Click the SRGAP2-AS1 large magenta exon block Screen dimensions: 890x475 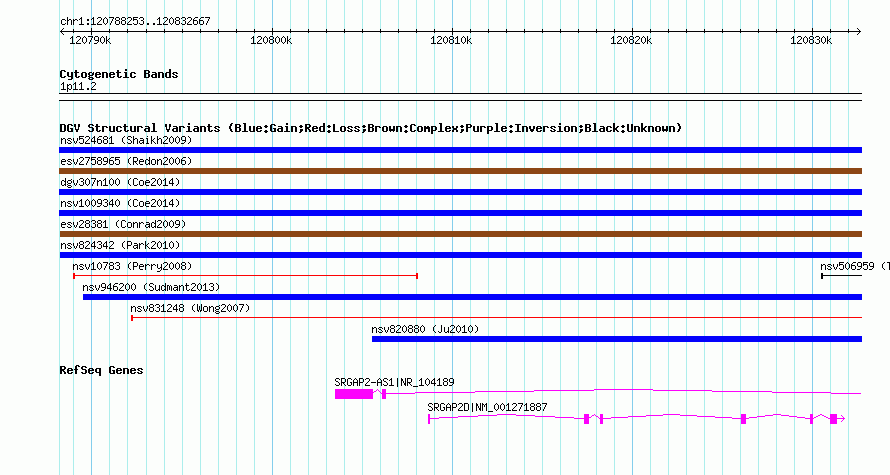(x=354, y=394)
